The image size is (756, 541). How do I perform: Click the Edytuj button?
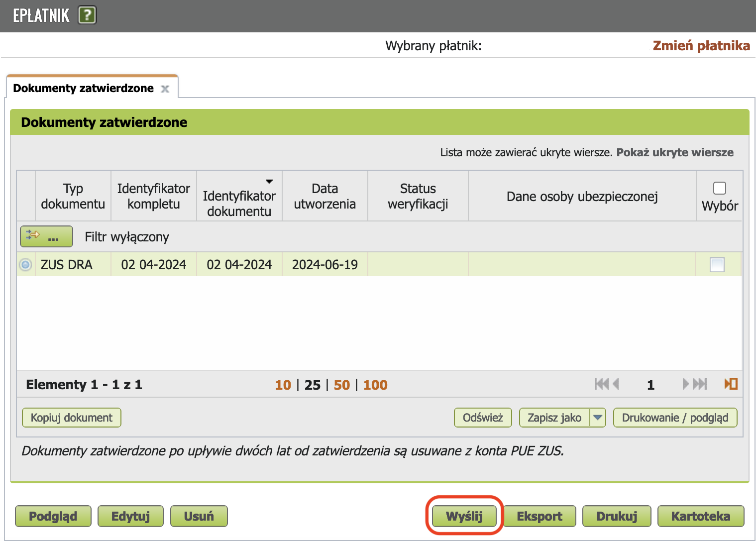pyautogui.click(x=131, y=516)
